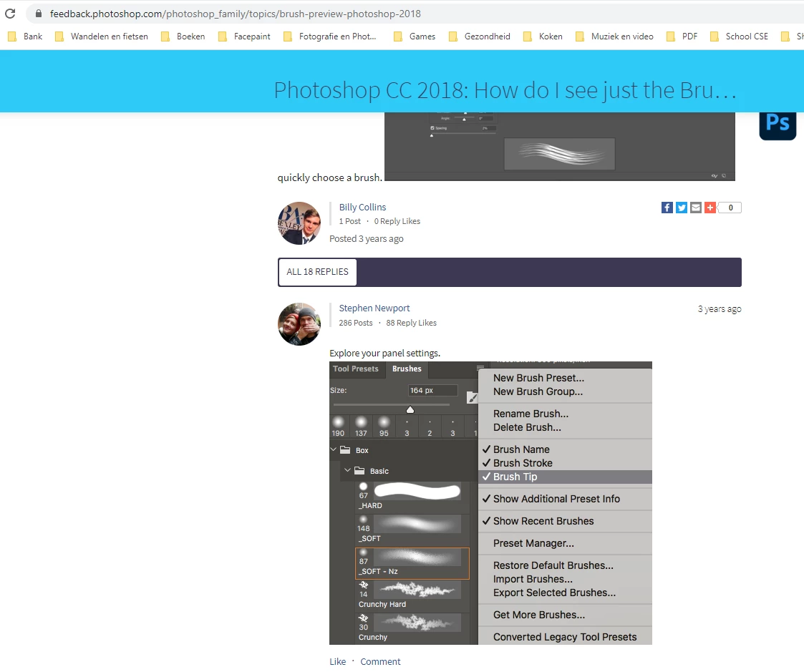Choose New Brush Preset... menu entry
The image size is (804, 672).
[538, 378]
